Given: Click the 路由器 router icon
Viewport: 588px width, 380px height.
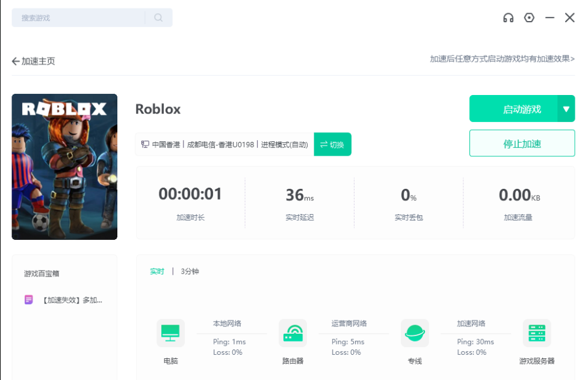Looking at the screenshot, I should coord(293,333).
